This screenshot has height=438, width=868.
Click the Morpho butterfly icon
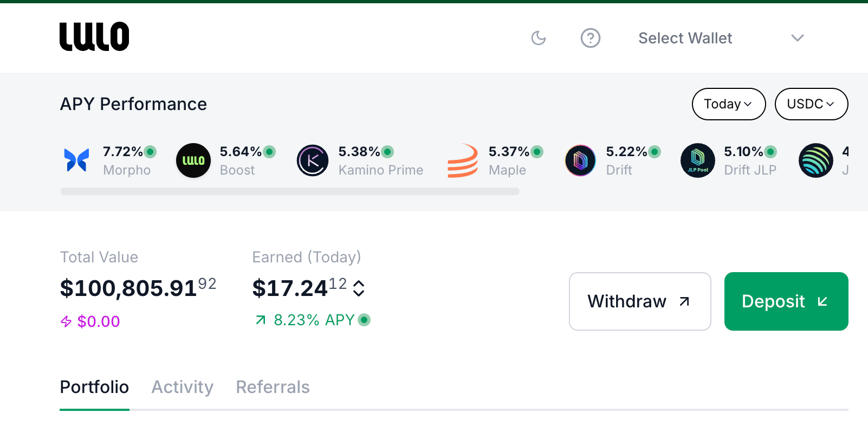76,160
